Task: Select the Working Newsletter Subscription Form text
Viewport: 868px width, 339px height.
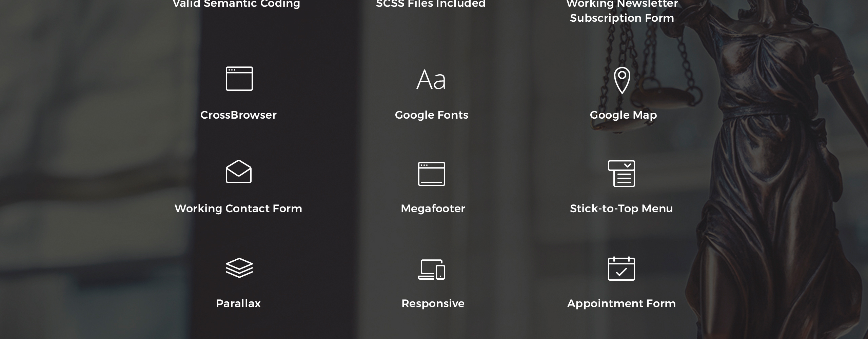Action: coord(622,11)
